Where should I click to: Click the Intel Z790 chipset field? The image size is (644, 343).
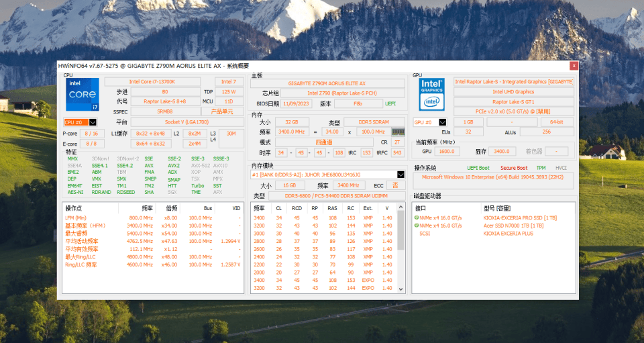click(x=343, y=93)
